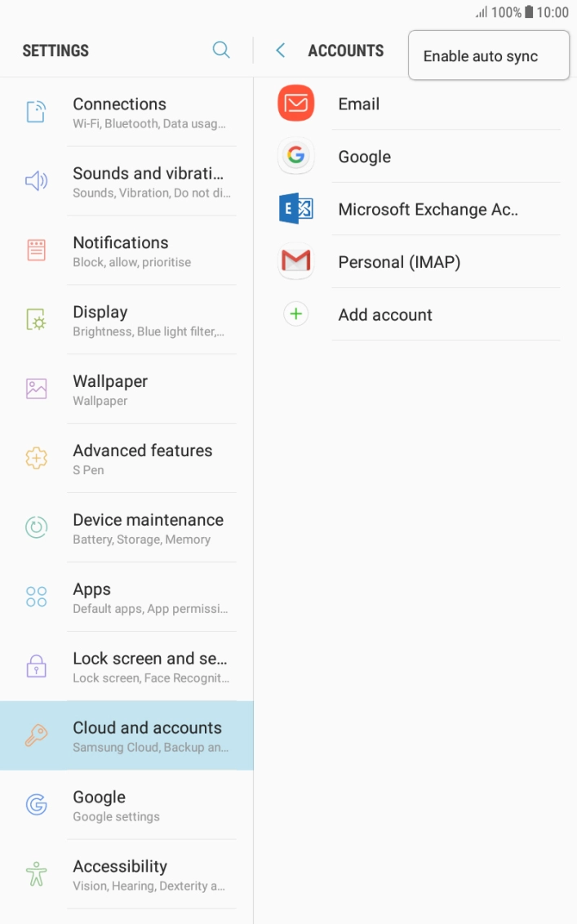
Task: Tap the ACCOUNTS header title
Action: pyautogui.click(x=345, y=51)
